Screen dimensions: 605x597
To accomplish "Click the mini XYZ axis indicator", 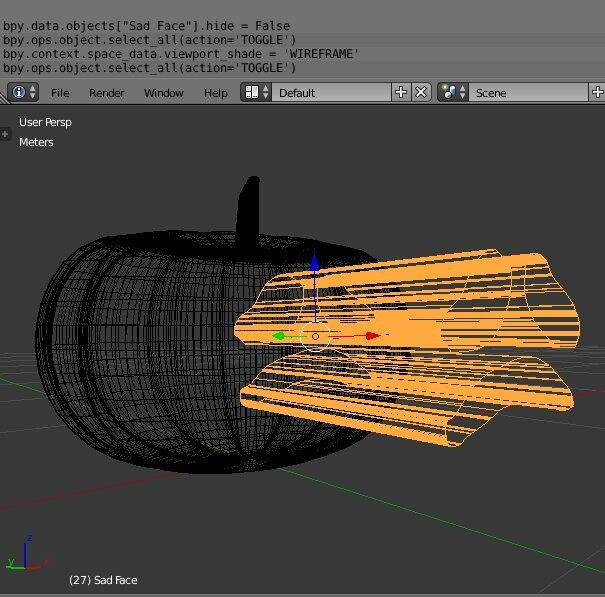I will click(x=26, y=553).
